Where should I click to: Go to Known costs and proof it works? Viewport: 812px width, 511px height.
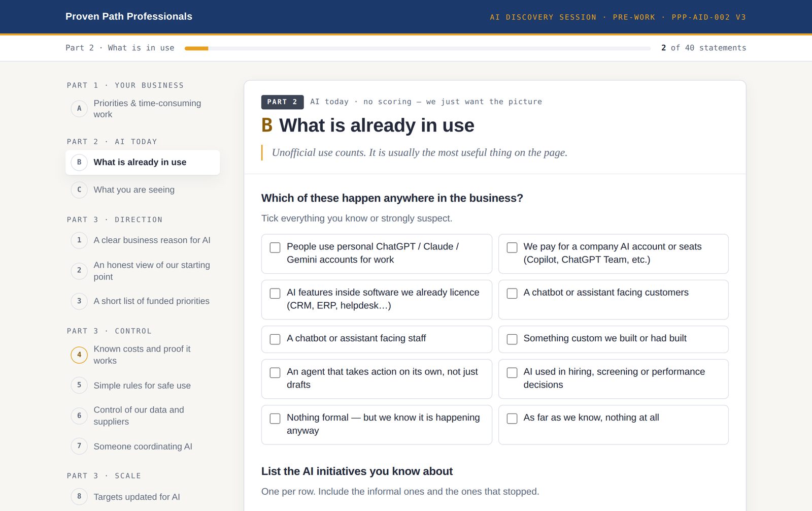pos(143,355)
